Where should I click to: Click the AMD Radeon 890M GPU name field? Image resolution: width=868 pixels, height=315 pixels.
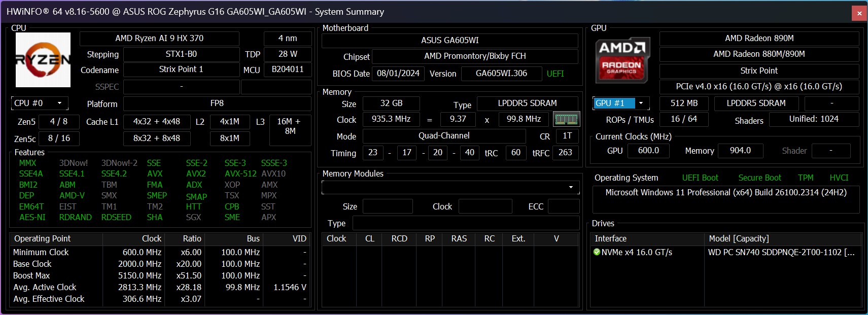(759, 39)
